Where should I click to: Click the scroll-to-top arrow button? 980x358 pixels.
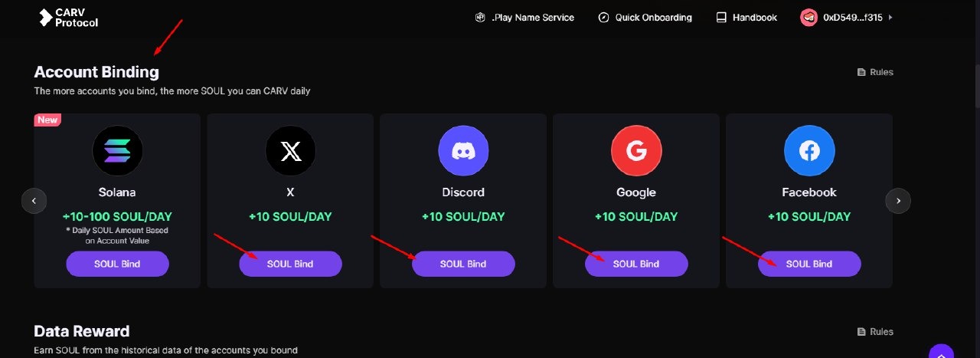[942, 352]
